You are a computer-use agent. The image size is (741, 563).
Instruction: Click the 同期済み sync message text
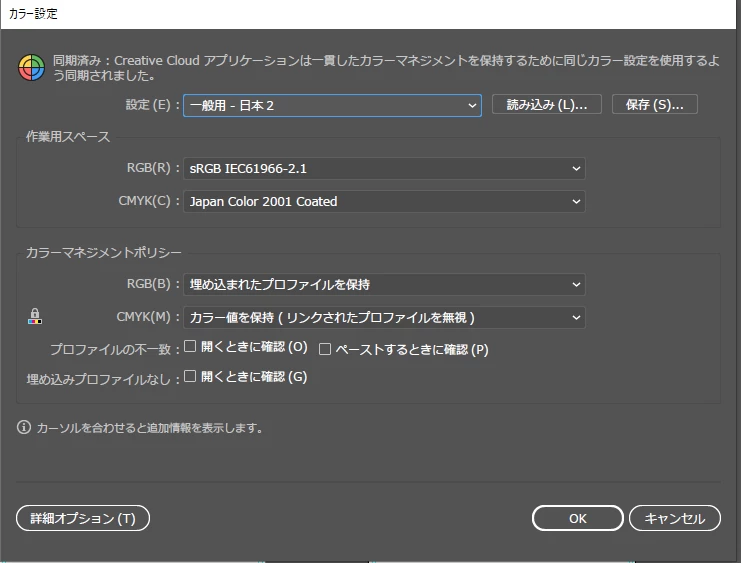[x=386, y=68]
